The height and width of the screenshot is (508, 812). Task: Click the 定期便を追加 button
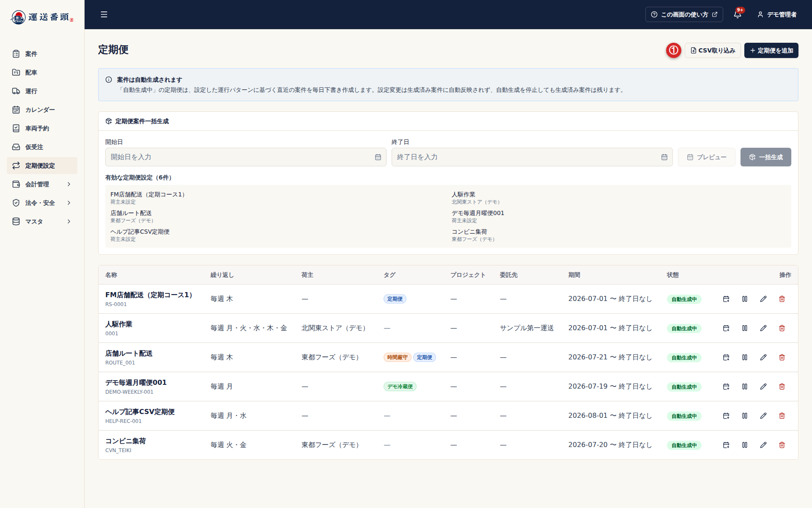pos(771,50)
